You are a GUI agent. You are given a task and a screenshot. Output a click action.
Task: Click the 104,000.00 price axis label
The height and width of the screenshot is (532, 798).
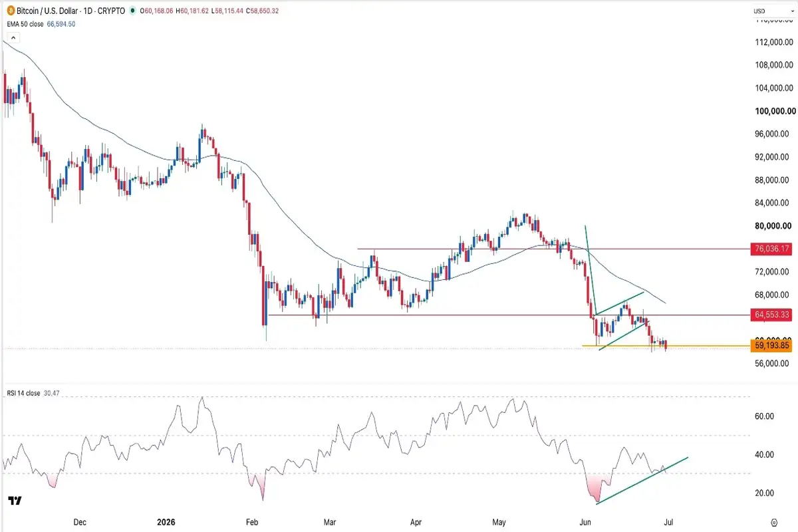[x=773, y=88]
